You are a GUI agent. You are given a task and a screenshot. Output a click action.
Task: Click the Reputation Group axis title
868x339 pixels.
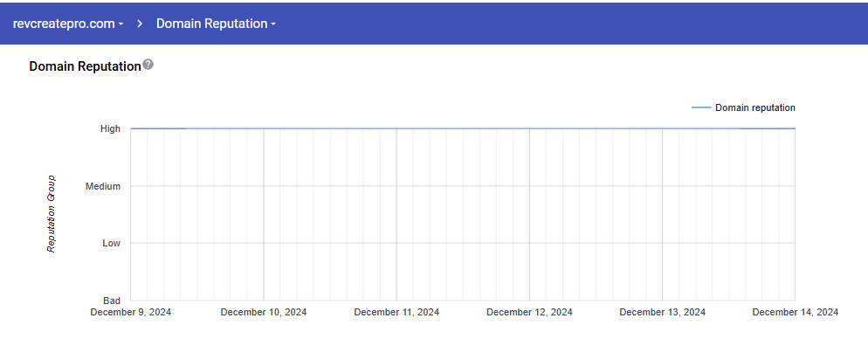tap(51, 214)
